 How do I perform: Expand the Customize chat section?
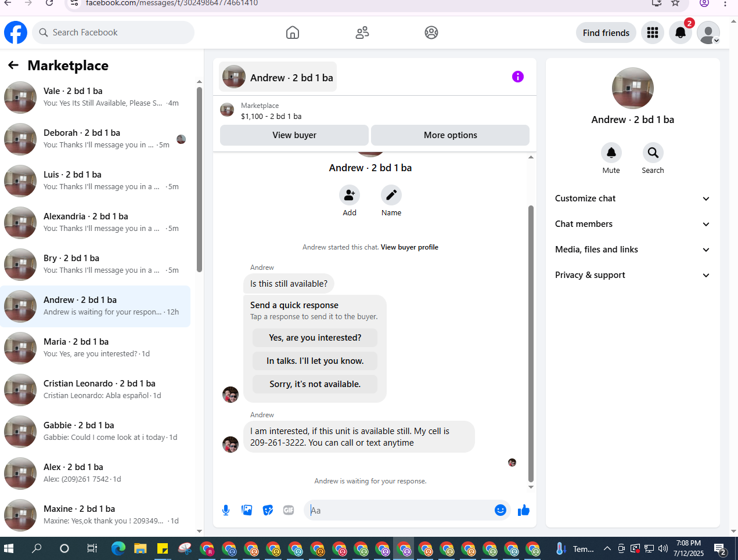(x=633, y=198)
